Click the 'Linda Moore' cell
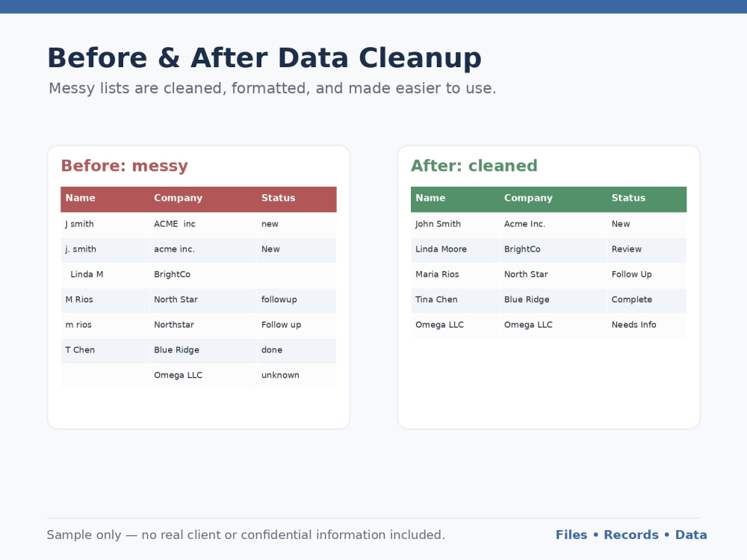The image size is (747, 560). click(455, 249)
